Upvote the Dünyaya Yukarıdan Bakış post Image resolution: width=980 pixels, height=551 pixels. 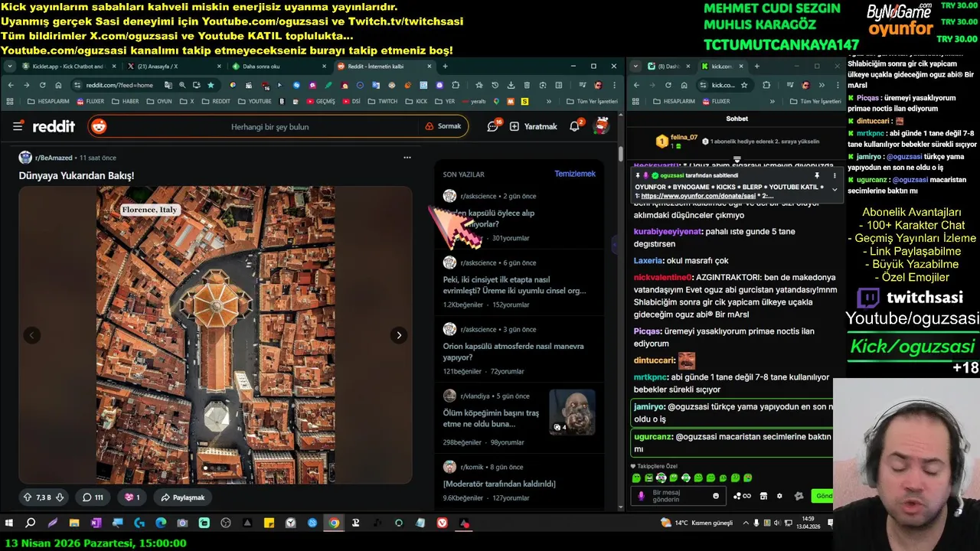pos(28,497)
